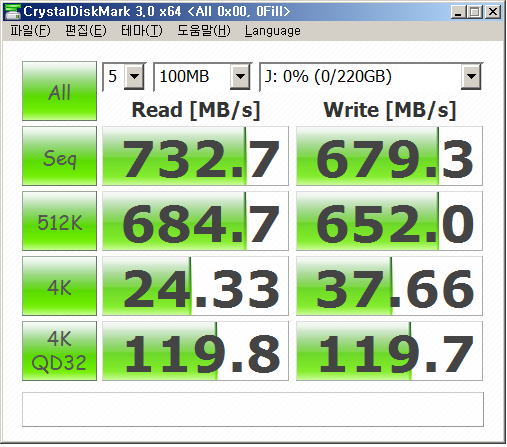Image resolution: width=507 pixels, height=447 pixels.
Task: Select the 512K write result 652.0
Action: 389,221
